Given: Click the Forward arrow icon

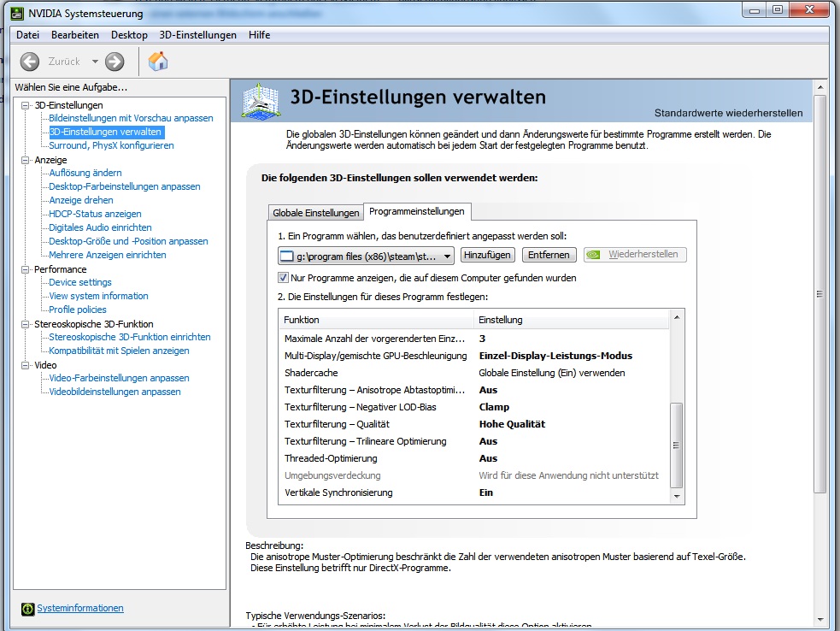Looking at the screenshot, I should 115,62.
